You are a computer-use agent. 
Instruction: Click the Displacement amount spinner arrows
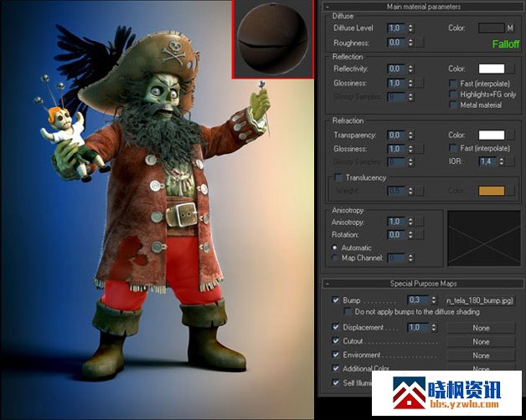pyautogui.click(x=434, y=327)
